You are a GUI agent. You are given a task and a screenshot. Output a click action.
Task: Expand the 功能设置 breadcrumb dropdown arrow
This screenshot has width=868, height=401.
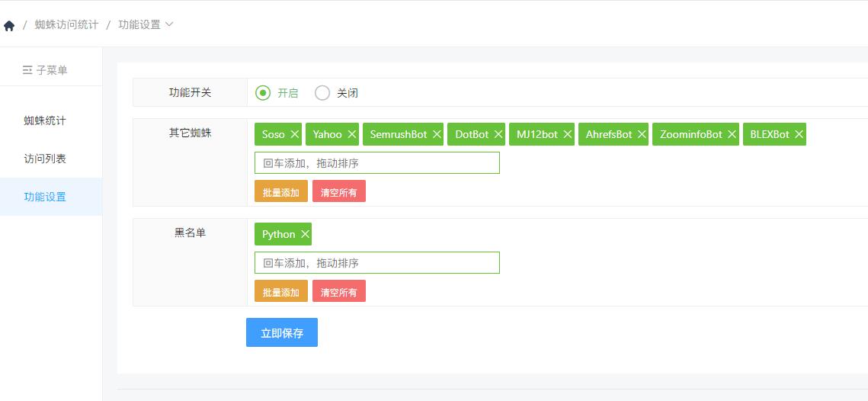(x=169, y=24)
